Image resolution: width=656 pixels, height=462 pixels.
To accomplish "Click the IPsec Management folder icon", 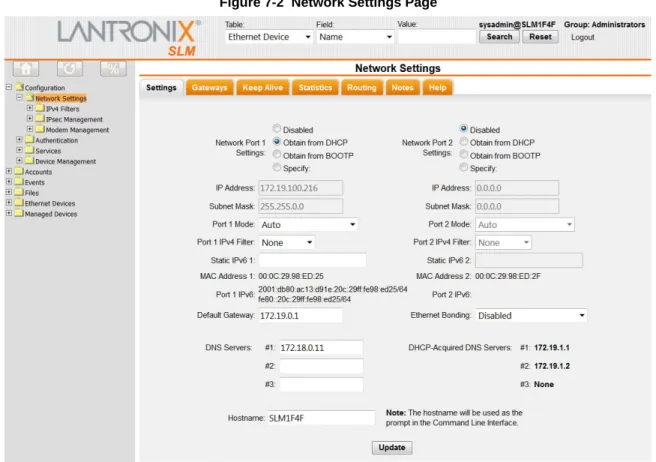I will [x=40, y=118].
